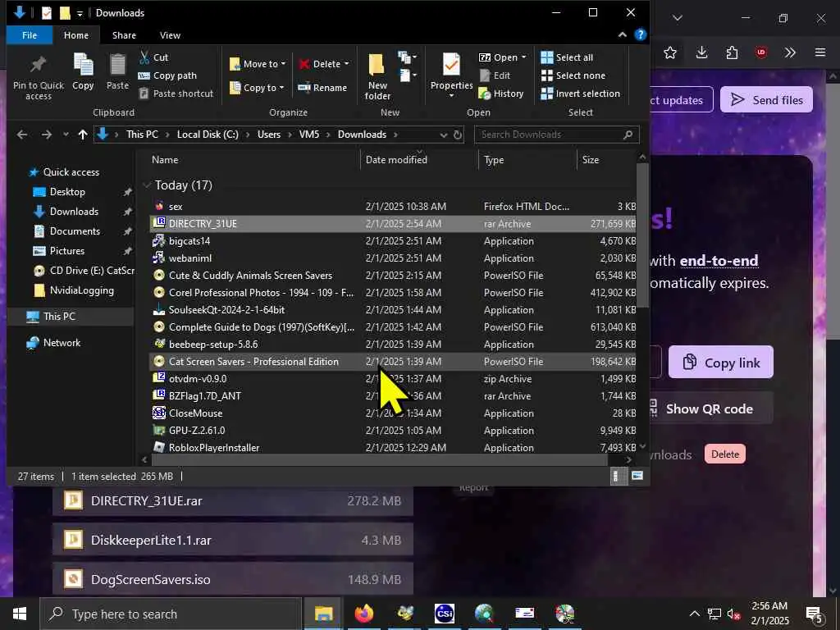Go up one folder level
Screen dimensions: 840x630
tap(83, 135)
